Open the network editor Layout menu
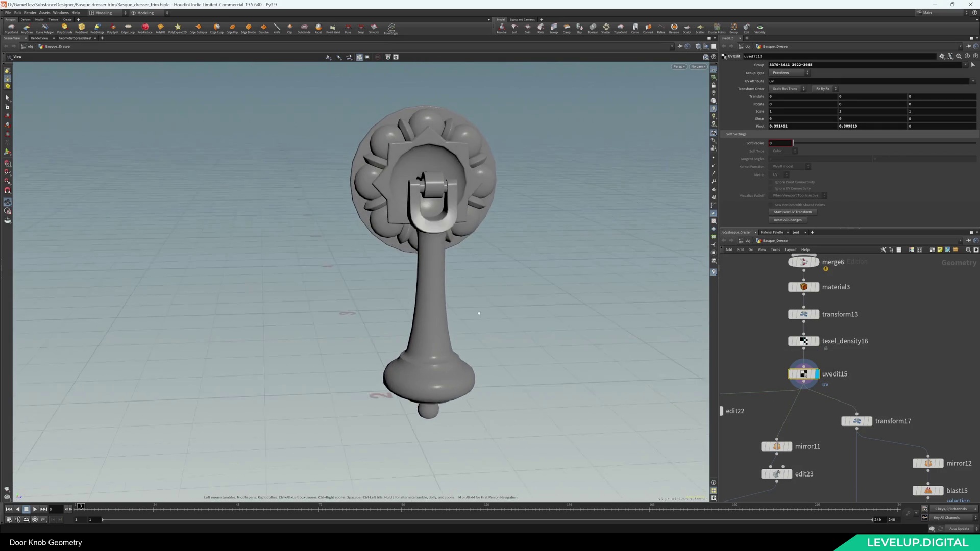 coord(790,249)
